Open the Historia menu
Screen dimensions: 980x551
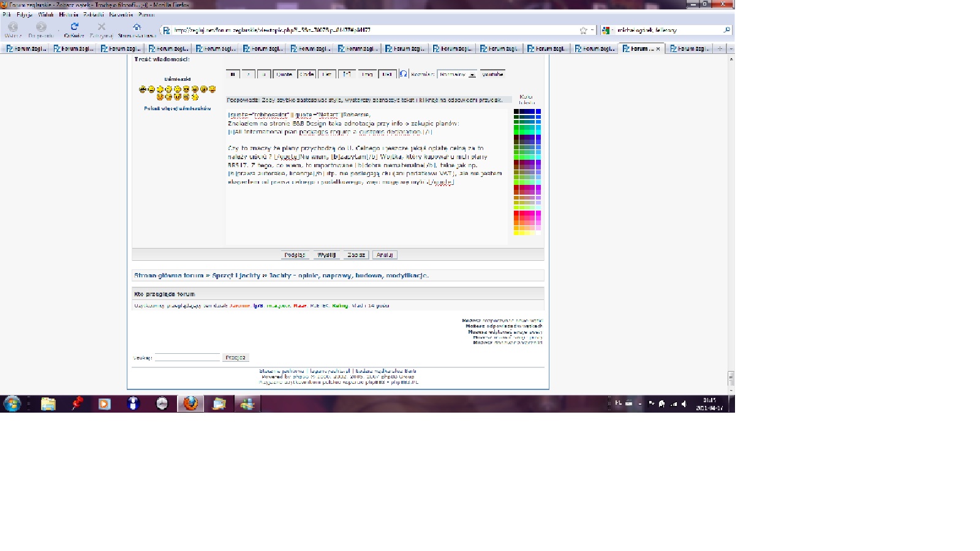coord(68,15)
